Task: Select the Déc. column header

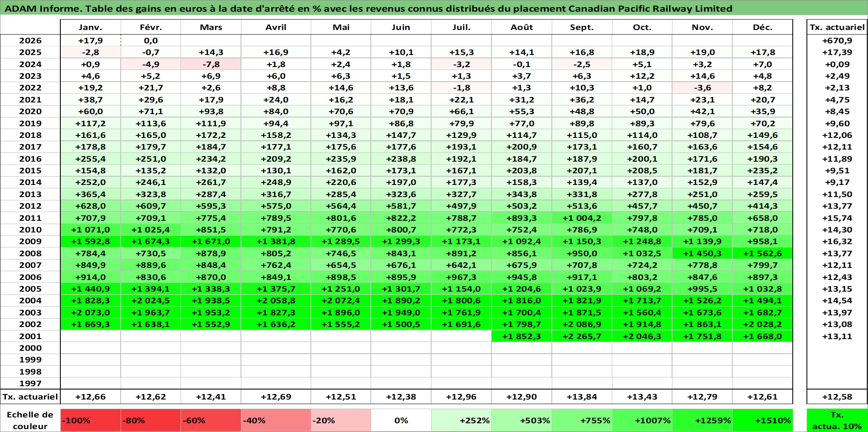Action: pyautogui.click(x=762, y=27)
